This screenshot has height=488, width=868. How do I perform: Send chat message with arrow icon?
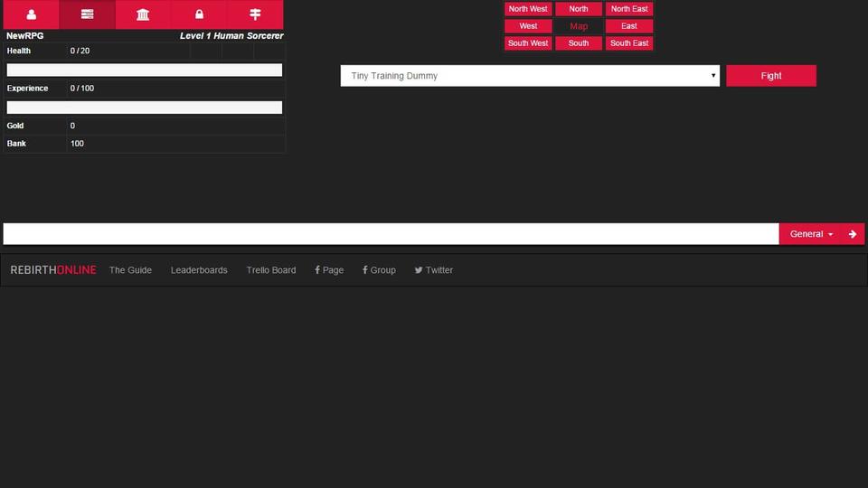click(852, 234)
